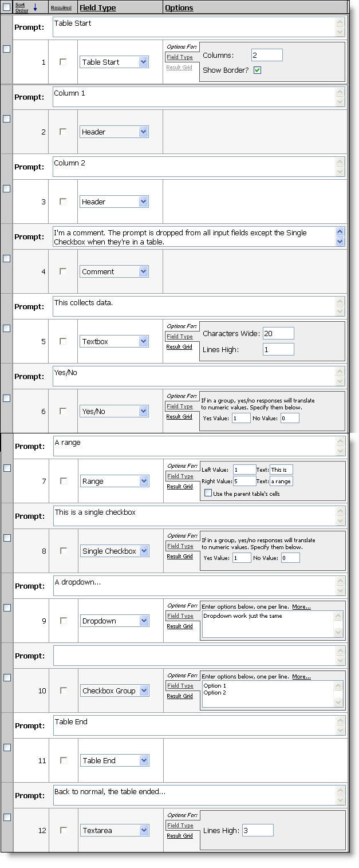
Task: Click the Sort Order down arrow icon
Action: pyautogui.click(x=35, y=7)
